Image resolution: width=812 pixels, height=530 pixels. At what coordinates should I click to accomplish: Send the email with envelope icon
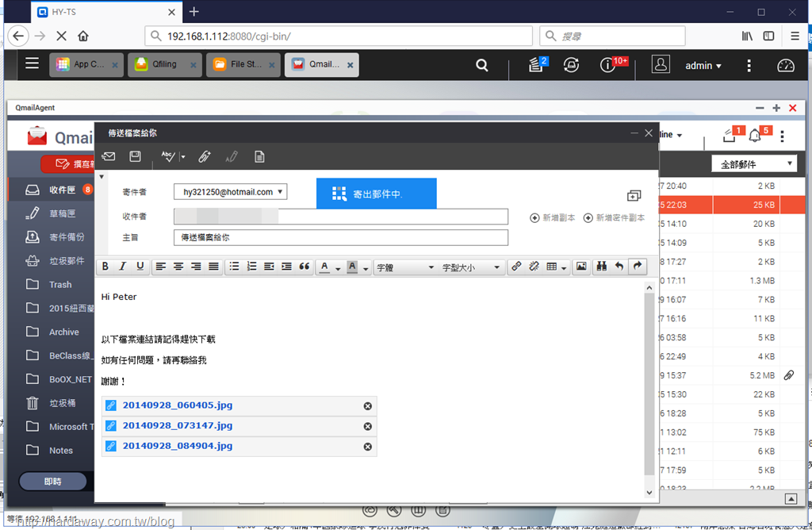click(x=108, y=156)
